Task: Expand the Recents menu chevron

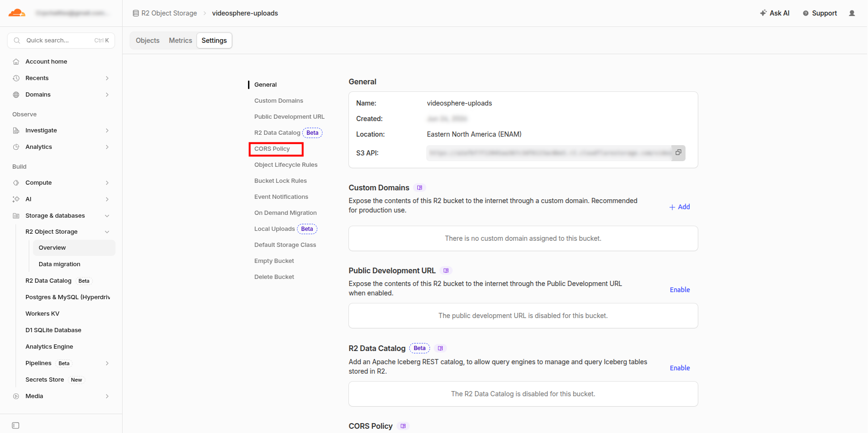Action: coord(107,78)
